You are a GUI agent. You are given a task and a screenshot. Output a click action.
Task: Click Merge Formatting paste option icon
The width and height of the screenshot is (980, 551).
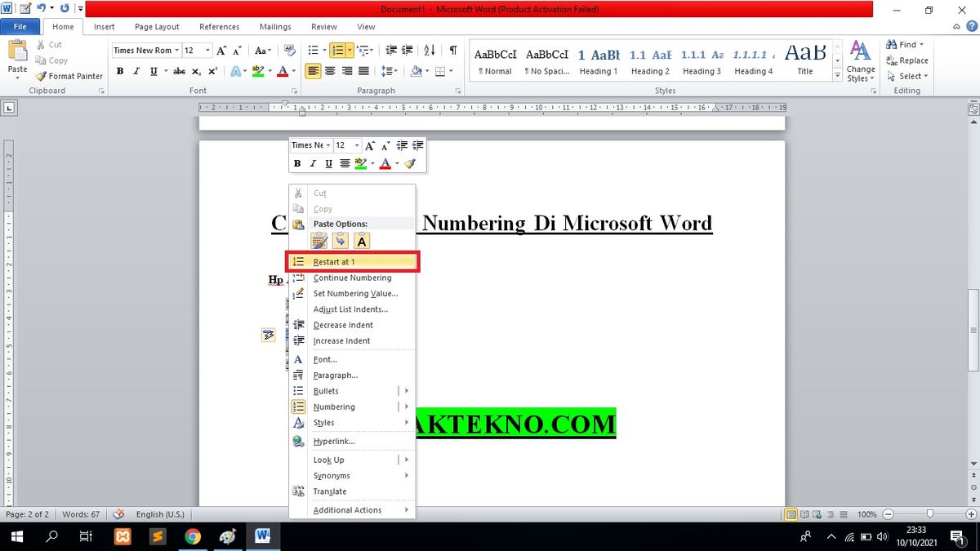click(x=341, y=241)
